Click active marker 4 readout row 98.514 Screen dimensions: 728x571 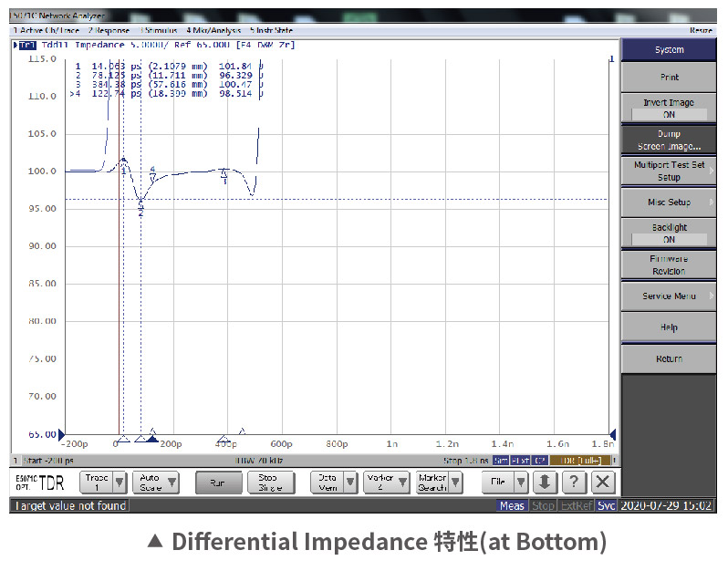pyautogui.click(x=167, y=93)
